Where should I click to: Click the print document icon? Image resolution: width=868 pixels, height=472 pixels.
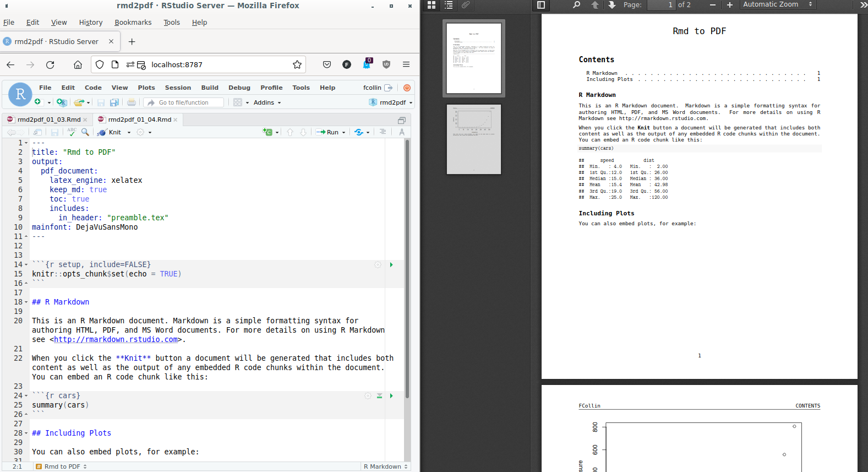(132, 102)
